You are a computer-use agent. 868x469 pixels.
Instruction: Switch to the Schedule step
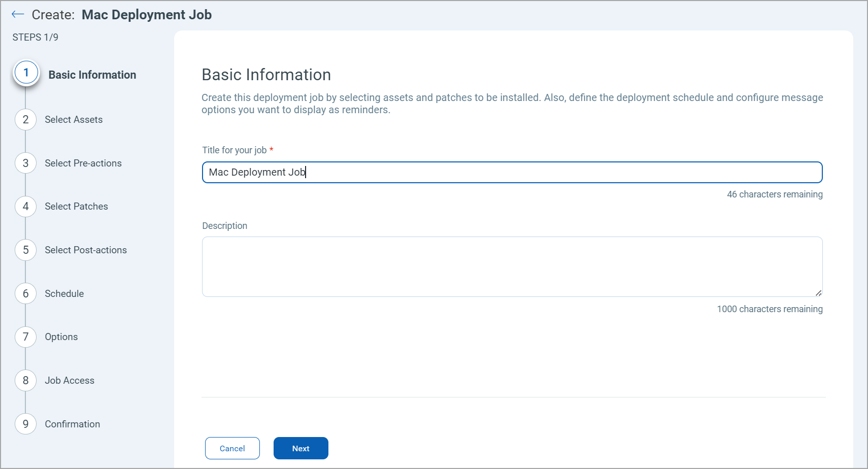[x=64, y=294]
